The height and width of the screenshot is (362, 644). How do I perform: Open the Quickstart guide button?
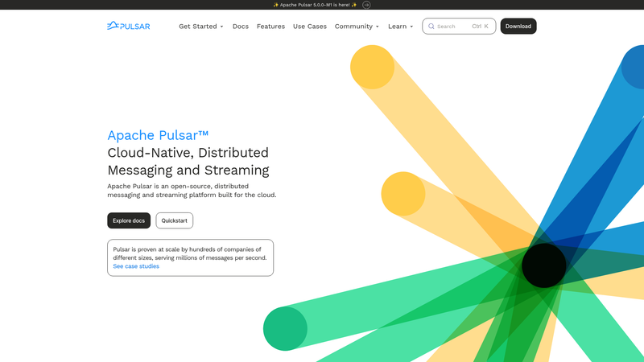click(x=174, y=220)
